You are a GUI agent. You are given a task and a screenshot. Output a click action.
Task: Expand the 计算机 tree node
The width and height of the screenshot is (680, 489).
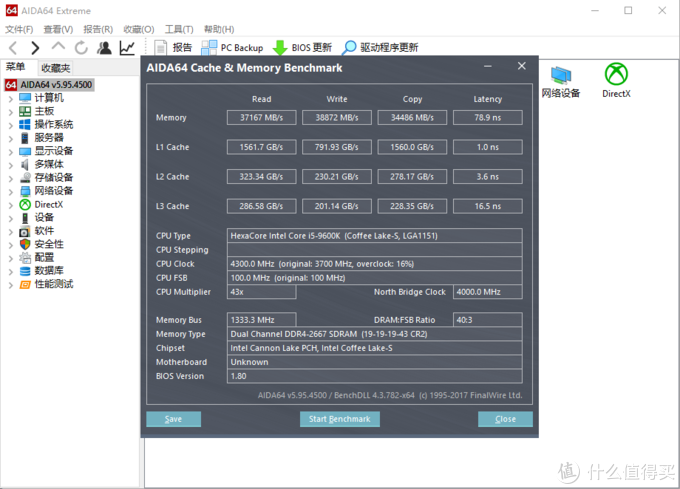(x=10, y=98)
